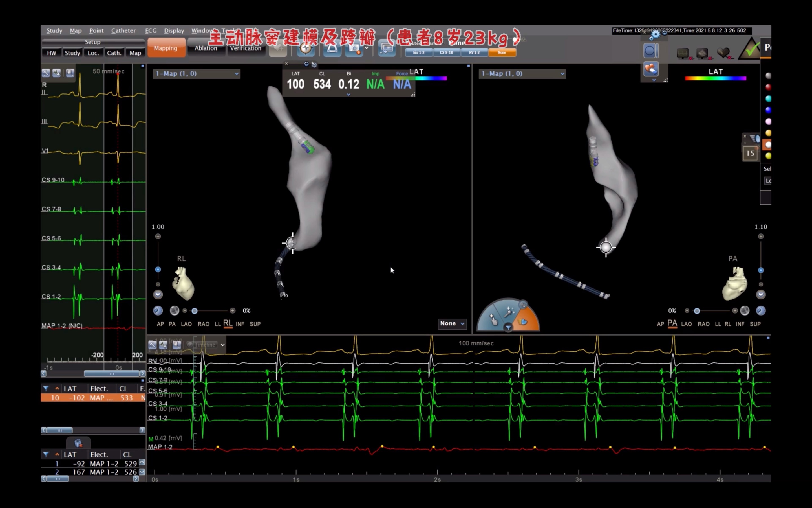Expand the LAT readout panel chevron
The height and width of the screenshot is (508, 812).
(348, 95)
